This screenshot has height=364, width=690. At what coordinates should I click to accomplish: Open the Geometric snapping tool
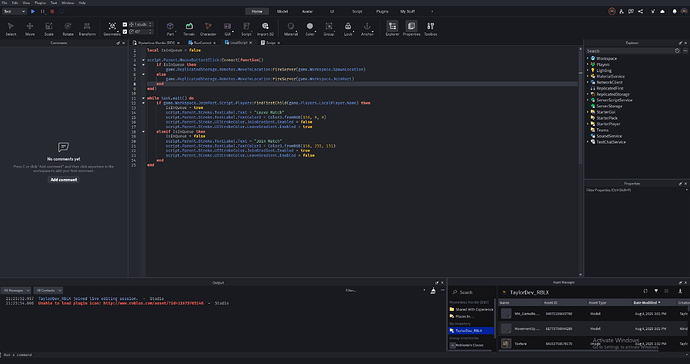112,29
